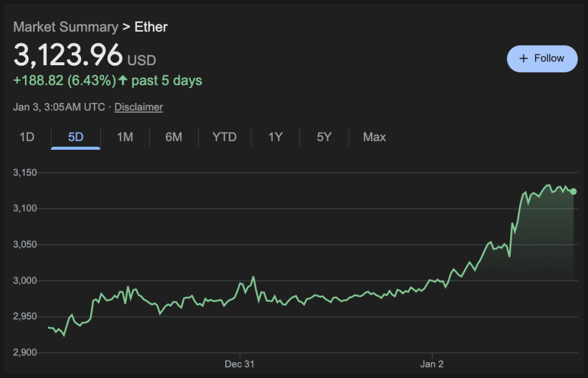Click the Jan 2 date marker
This screenshot has height=378, width=588.
click(x=432, y=364)
